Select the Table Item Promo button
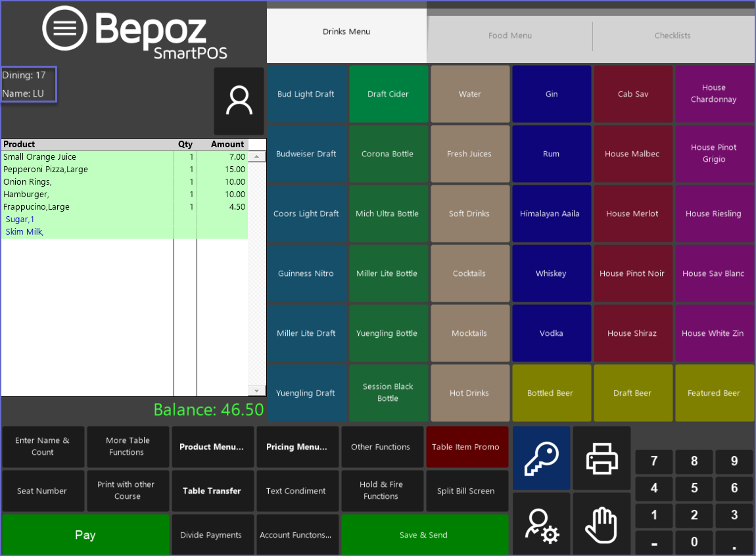The width and height of the screenshot is (756, 556). point(466,447)
